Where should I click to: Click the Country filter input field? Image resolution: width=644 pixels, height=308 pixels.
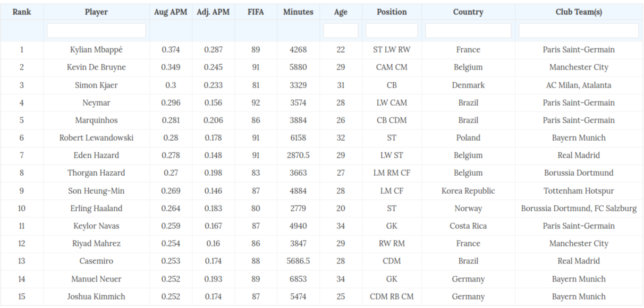pos(468,31)
